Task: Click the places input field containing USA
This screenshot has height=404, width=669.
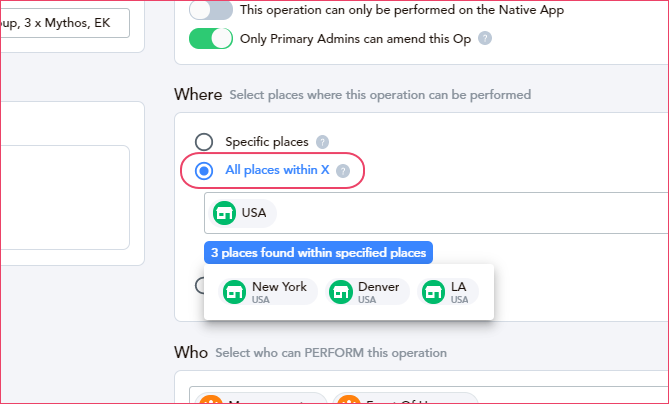Action: [436, 213]
